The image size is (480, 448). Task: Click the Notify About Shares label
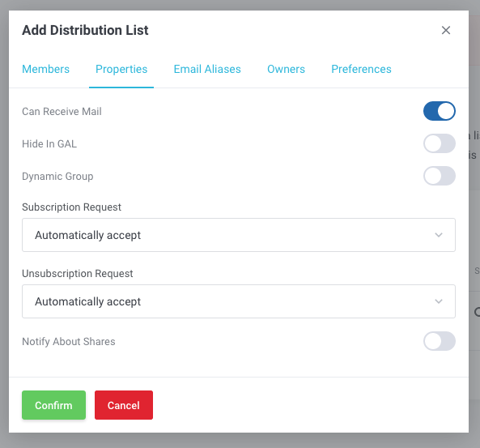[69, 341]
